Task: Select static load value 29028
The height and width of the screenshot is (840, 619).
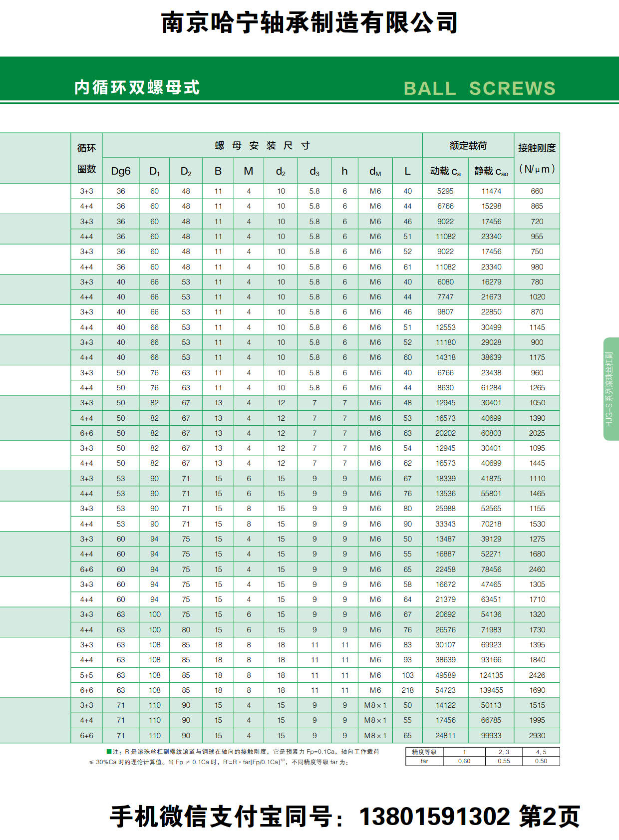Action: point(491,342)
